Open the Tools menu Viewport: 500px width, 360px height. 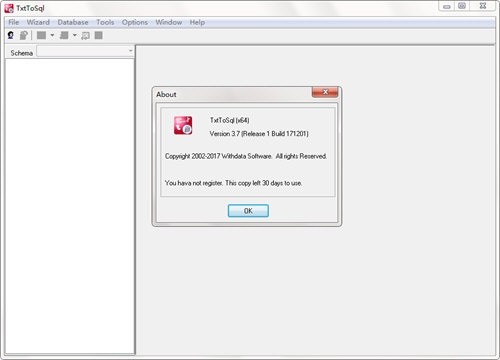tap(105, 22)
